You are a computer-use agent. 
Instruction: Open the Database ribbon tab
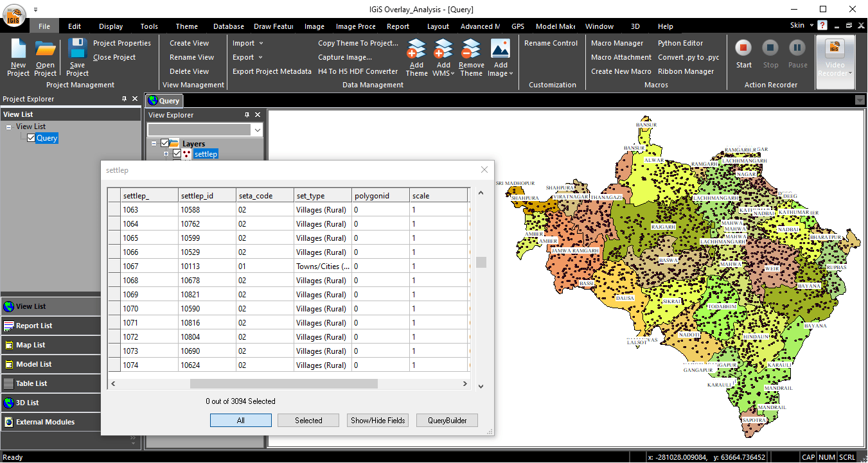(229, 26)
